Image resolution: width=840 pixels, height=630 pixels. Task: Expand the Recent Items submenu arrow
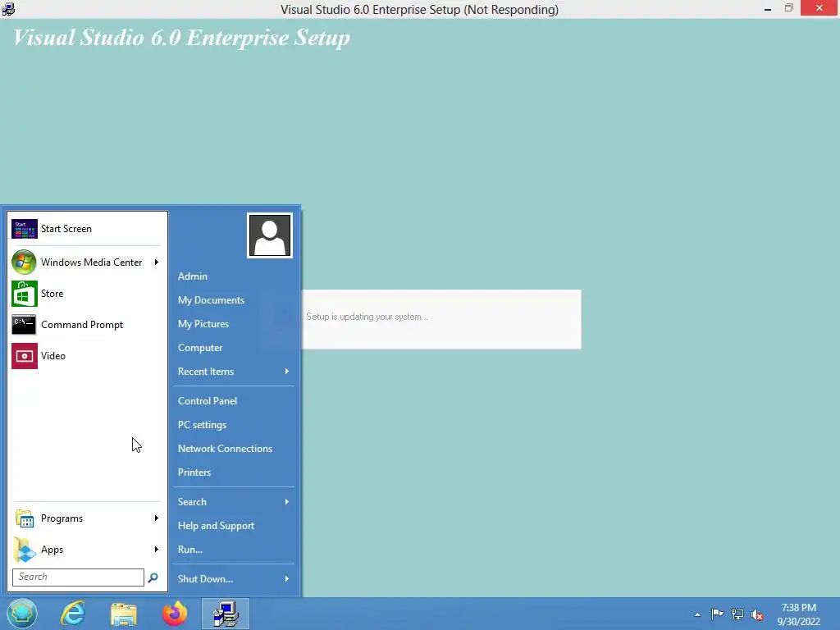pyautogui.click(x=286, y=372)
